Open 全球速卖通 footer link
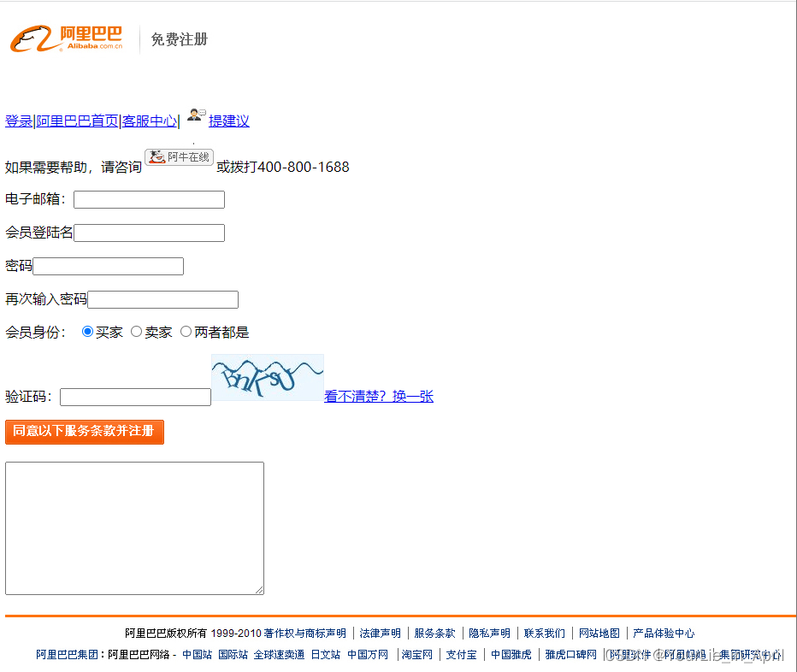 [279, 654]
